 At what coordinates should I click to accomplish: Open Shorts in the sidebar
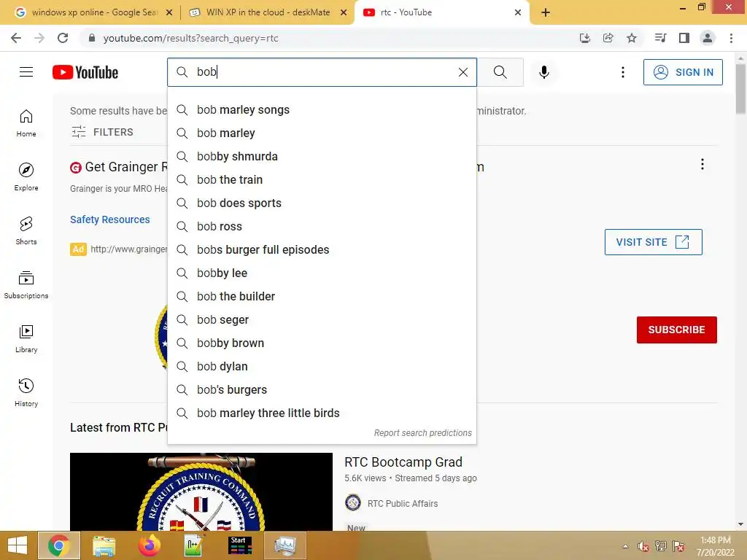pos(26,231)
